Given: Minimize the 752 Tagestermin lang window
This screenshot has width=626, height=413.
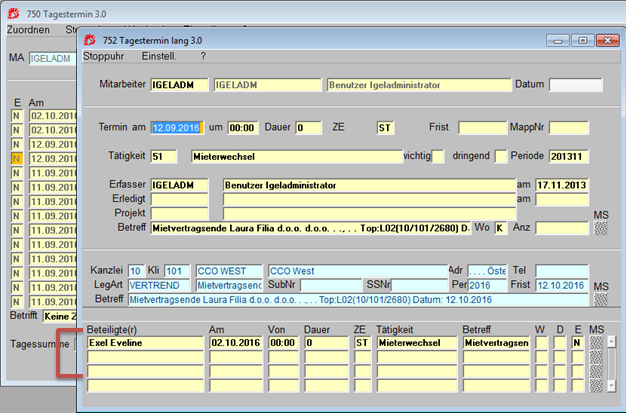Looking at the screenshot, I should point(558,40).
